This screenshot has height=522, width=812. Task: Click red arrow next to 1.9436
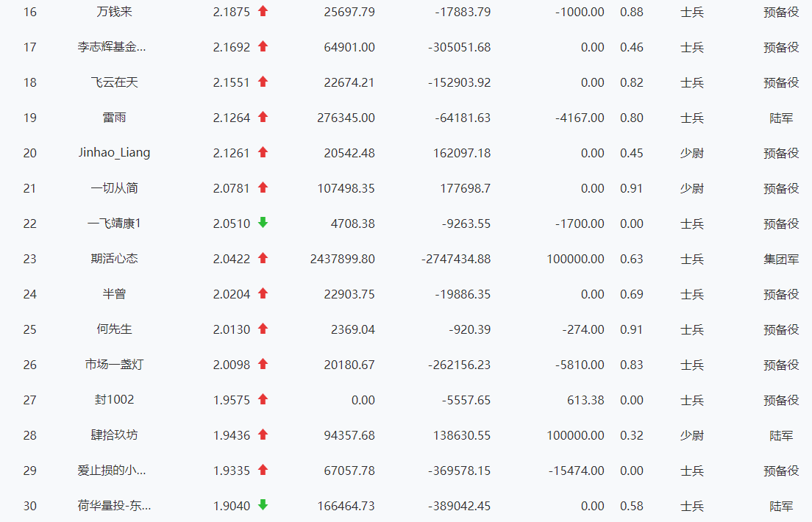(x=263, y=435)
